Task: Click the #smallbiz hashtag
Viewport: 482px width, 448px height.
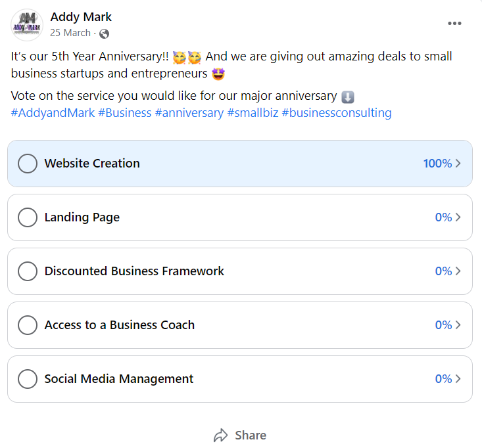Action: (x=252, y=113)
